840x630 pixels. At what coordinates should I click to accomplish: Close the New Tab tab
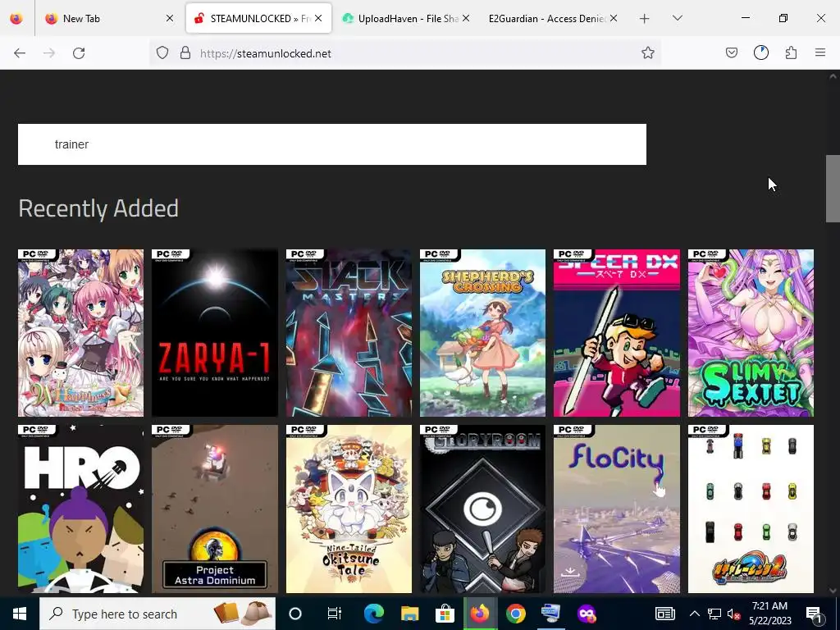170,19
